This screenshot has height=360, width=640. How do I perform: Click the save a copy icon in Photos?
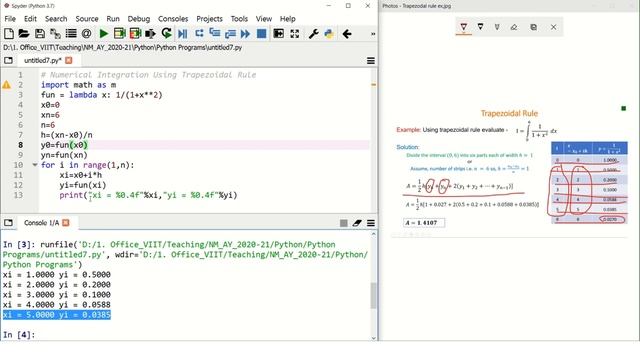coord(533,27)
